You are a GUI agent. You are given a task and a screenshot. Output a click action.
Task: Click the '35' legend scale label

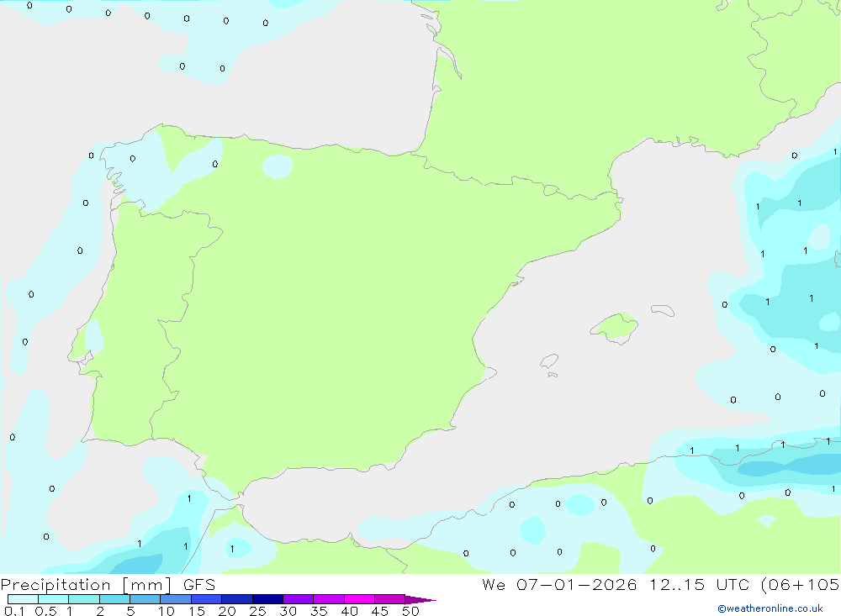coord(319,611)
